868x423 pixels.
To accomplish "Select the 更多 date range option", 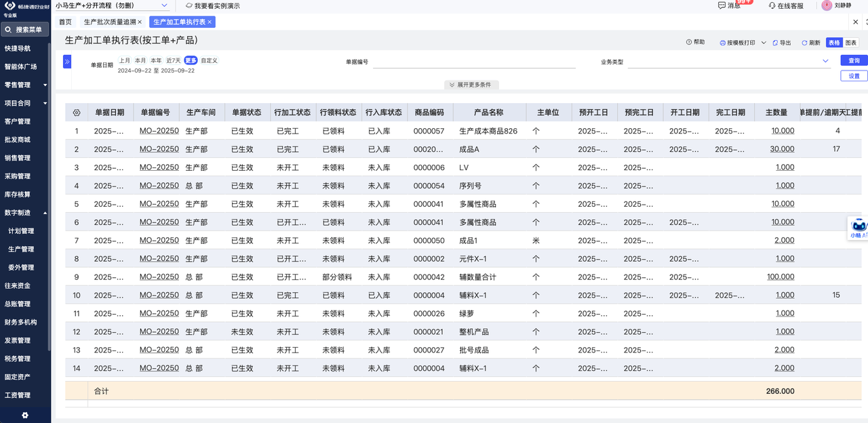I will [x=191, y=60].
